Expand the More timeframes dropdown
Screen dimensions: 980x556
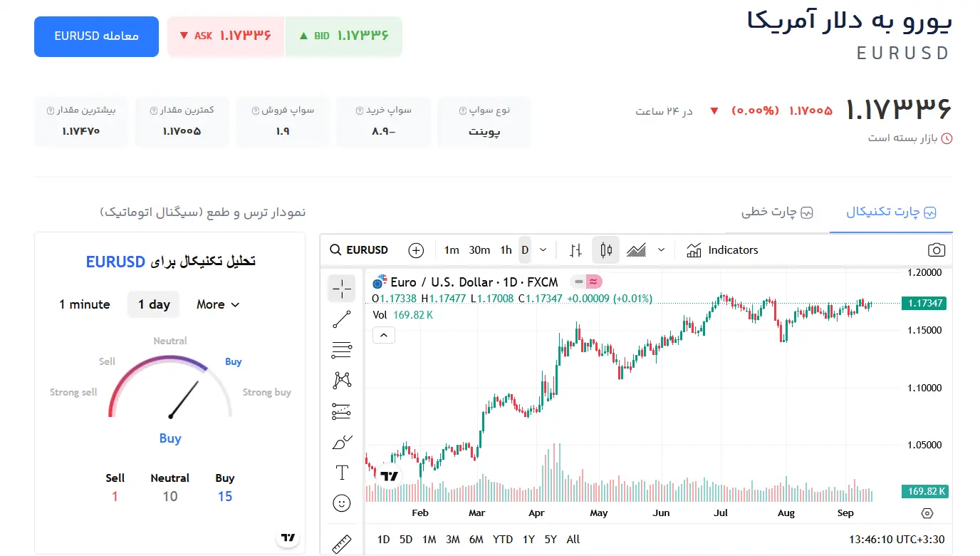point(218,304)
